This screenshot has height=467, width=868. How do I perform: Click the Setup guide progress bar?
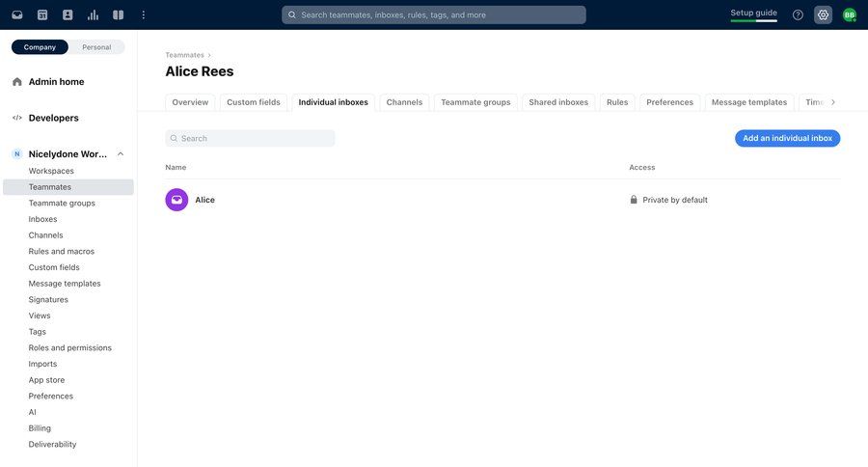coord(753,20)
